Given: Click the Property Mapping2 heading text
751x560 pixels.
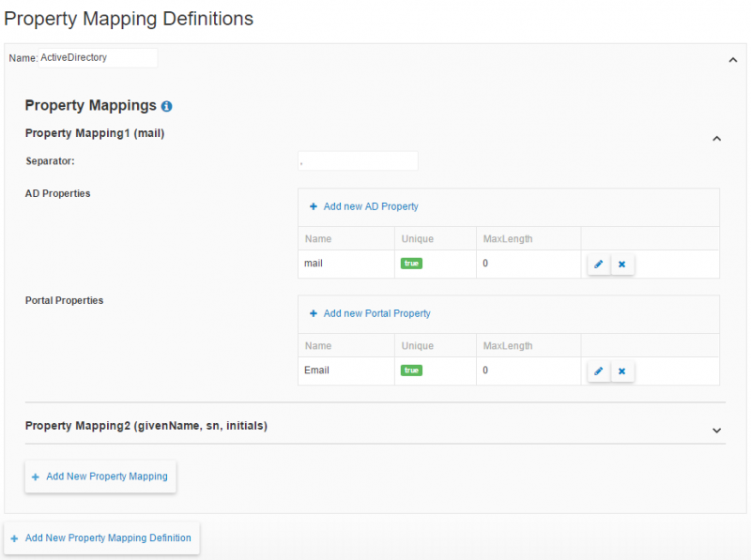Looking at the screenshot, I should 146,426.
